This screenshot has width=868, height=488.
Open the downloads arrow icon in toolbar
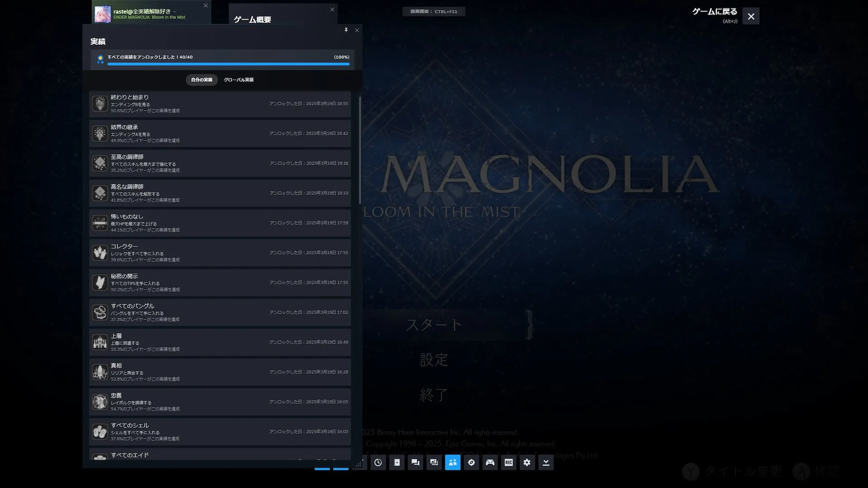546,462
